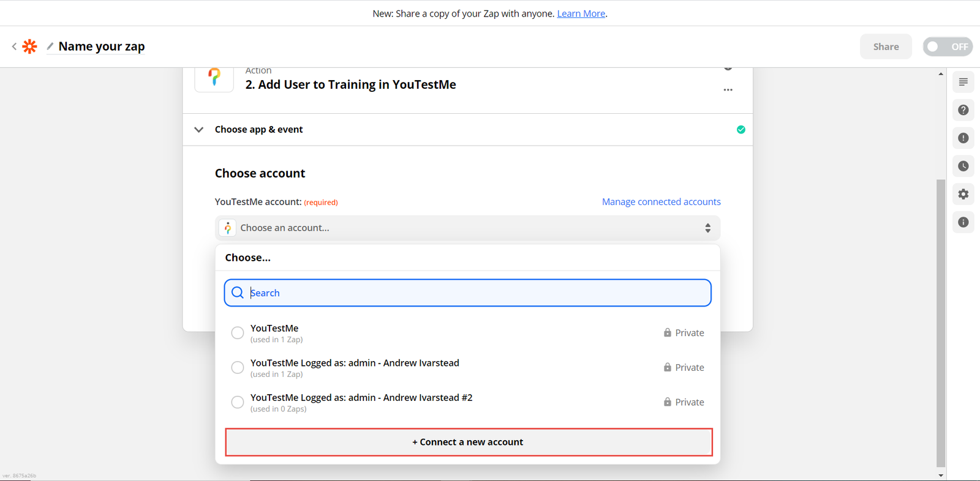Click the pencil icon to rename zap
The height and width of the screenshot is (481, 980).
pos(50,47)
